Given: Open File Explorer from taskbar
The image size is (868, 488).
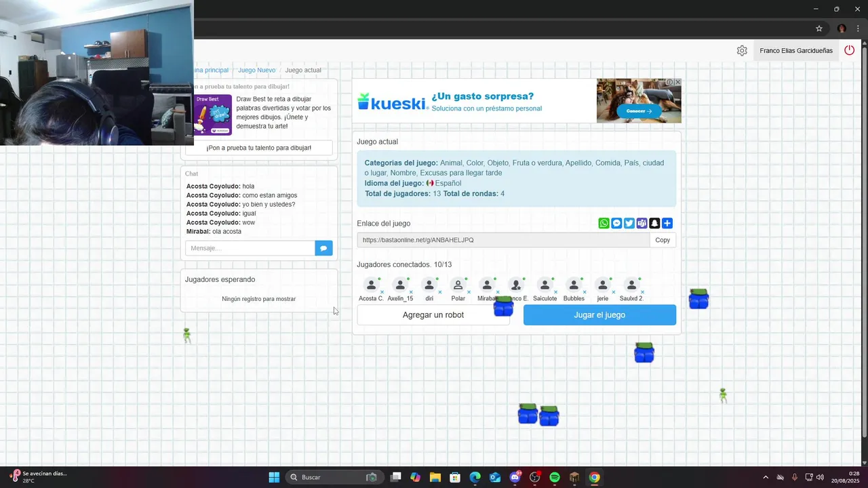Looking at the screenshot, I should pyautogui.click(x=435, y=477).
